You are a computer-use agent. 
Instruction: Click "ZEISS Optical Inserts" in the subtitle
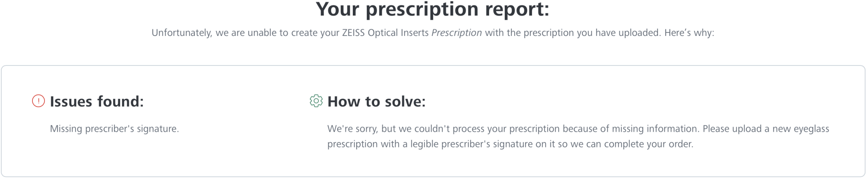click(385, 33)
